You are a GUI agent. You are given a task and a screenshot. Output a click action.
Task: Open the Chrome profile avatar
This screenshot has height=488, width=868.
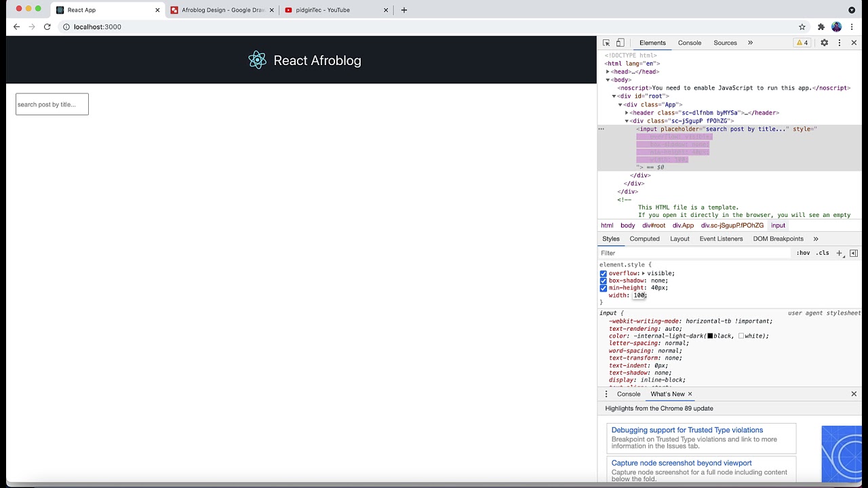(836, 27)
